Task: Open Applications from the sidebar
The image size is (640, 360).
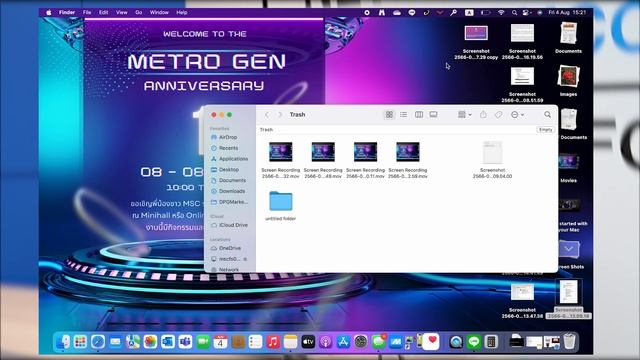Action: tap(230, 159)
